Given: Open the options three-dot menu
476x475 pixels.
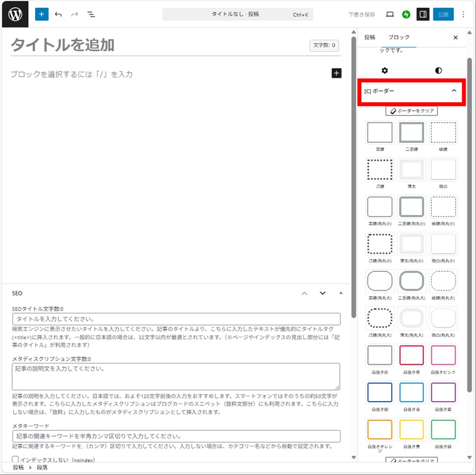Looking at the screenshot, I should [463, 14].
